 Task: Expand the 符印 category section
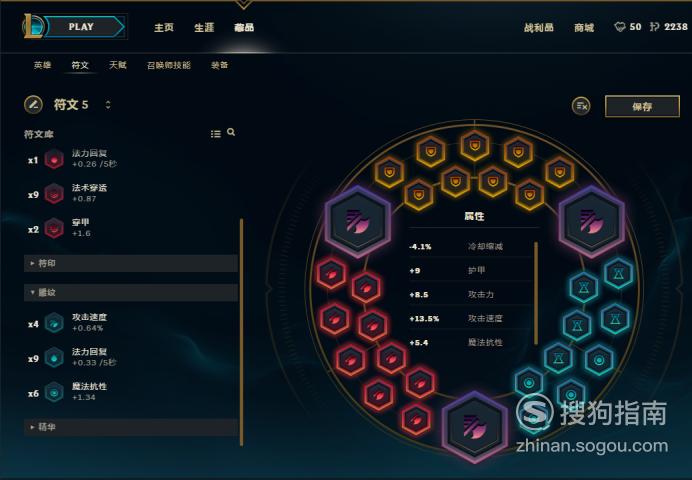(x=131, y=263)
